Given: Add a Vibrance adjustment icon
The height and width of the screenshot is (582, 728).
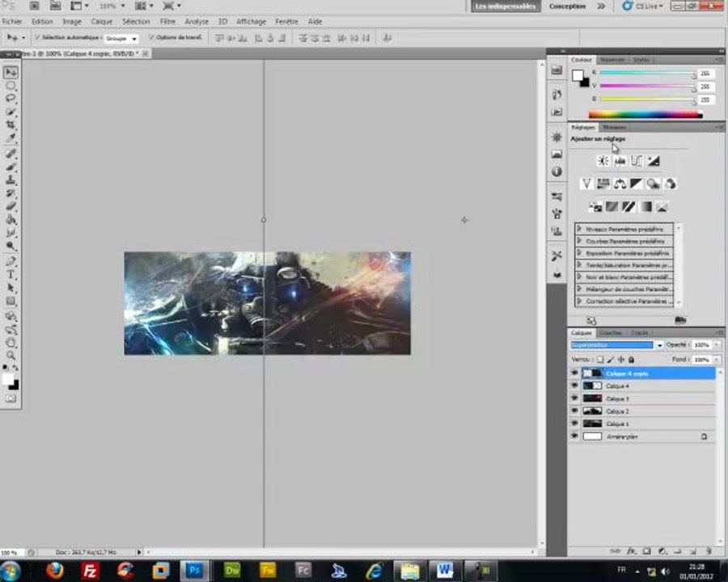Looking at the screenshot, I should 586,183.
